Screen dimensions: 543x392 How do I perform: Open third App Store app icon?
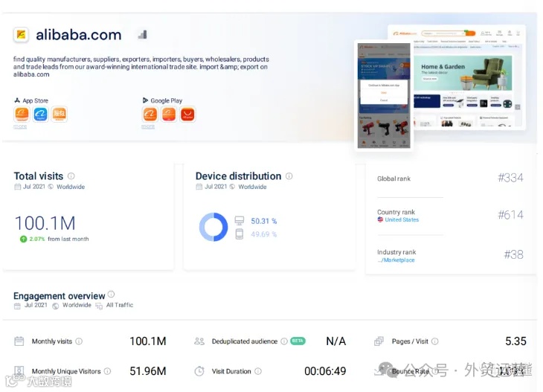[60, 114]
